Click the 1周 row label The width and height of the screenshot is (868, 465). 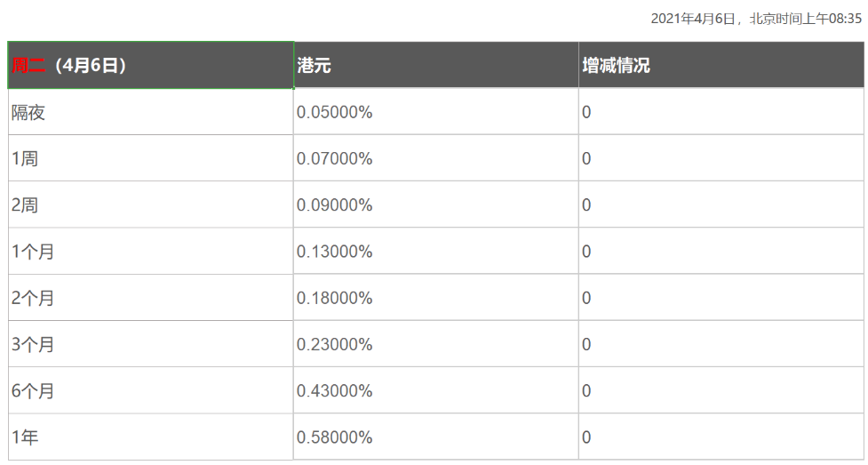coord(25,159)
